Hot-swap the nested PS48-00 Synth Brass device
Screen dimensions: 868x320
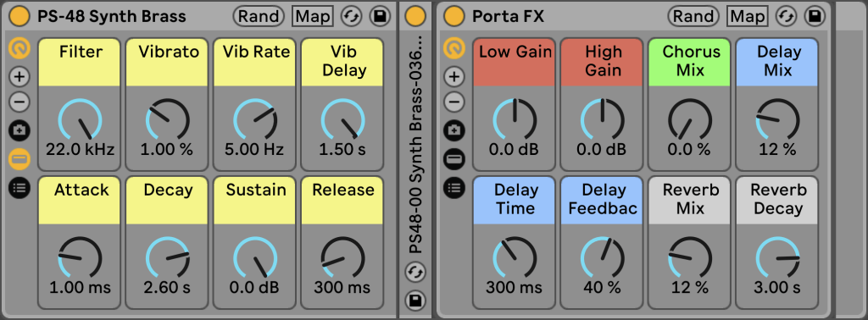coord(415,273)
